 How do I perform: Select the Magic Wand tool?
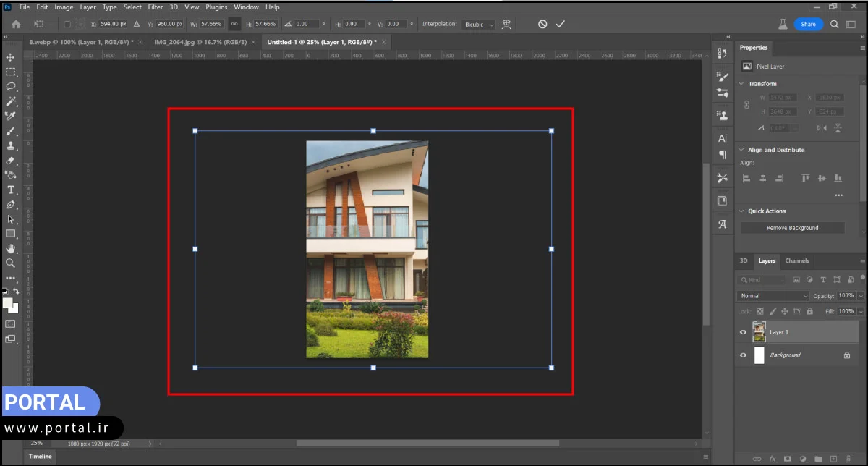[11, 101]
